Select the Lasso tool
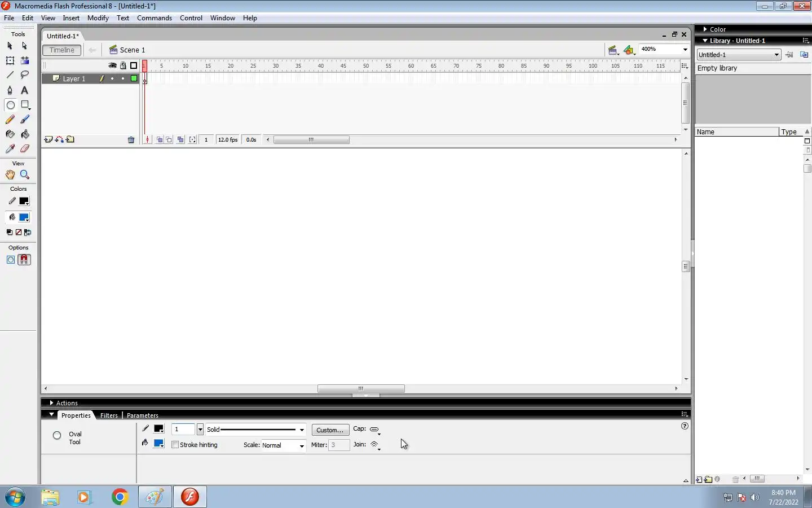This screenshot has width=812, height=508. (24, 75)
